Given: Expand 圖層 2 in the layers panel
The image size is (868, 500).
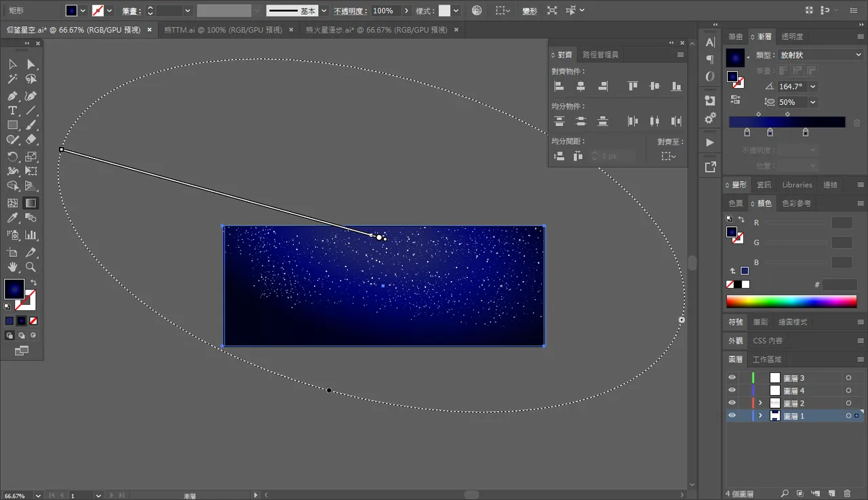Looking at the screenshot, I should 760,403.
